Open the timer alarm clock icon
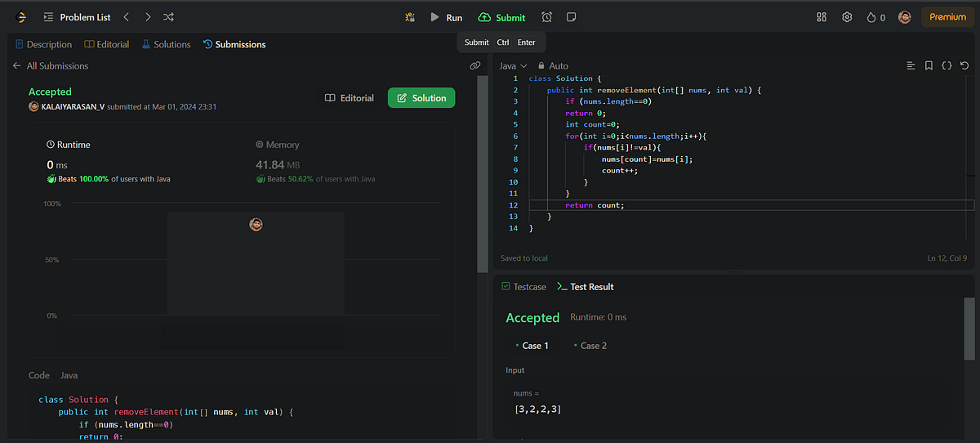The image size is (980, 443). (x=546, y=17)
